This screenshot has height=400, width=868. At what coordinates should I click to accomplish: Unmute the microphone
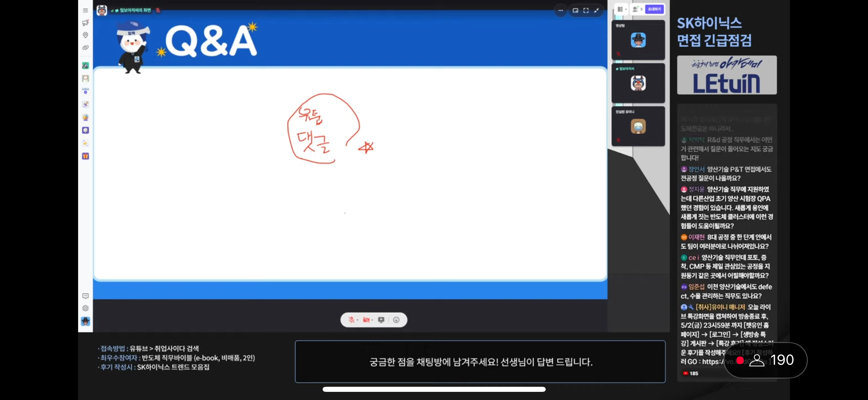coord(351,320)
